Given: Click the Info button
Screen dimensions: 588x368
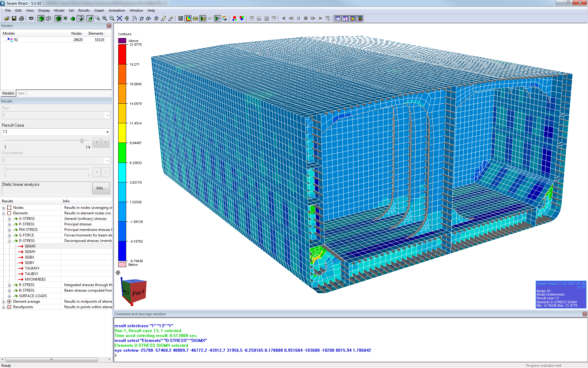Looking at the screenshot, I should (x=101, y=188).
